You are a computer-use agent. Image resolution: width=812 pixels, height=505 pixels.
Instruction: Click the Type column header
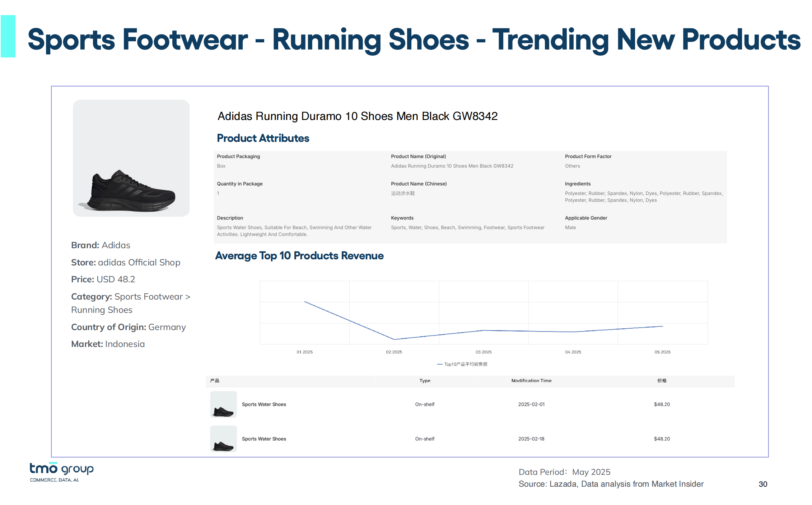point(425,381)
